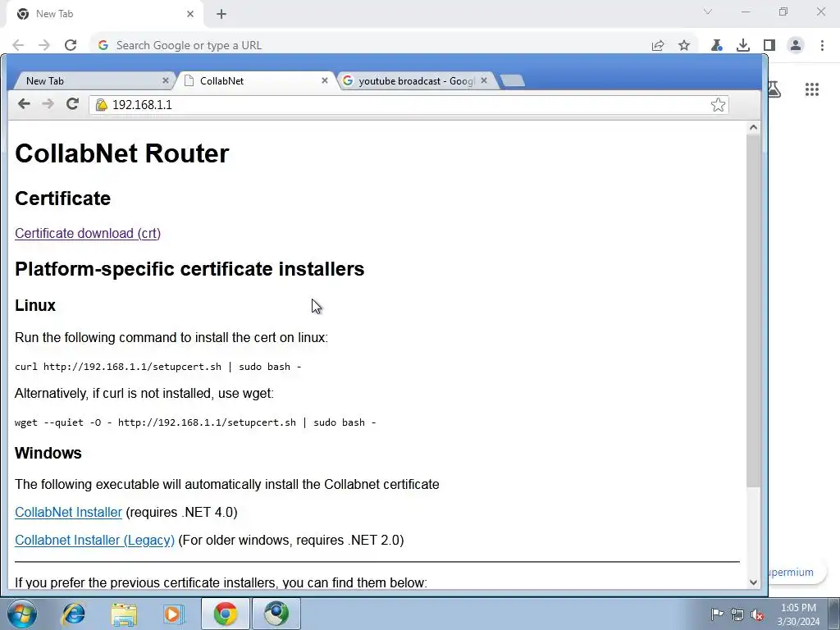Click the CollabNet Router heading
The image size is (840, 630).
pyautogui.click(x=122, y=153)
